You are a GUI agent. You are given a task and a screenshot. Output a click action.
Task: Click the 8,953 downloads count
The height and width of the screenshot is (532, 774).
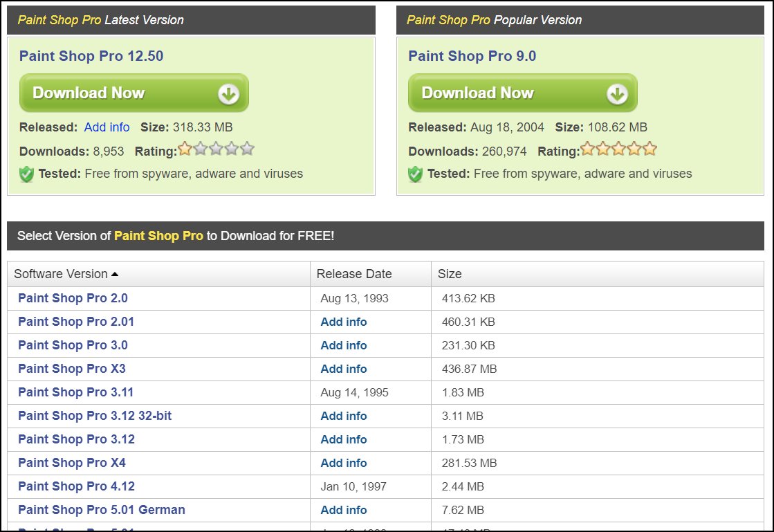109,152
